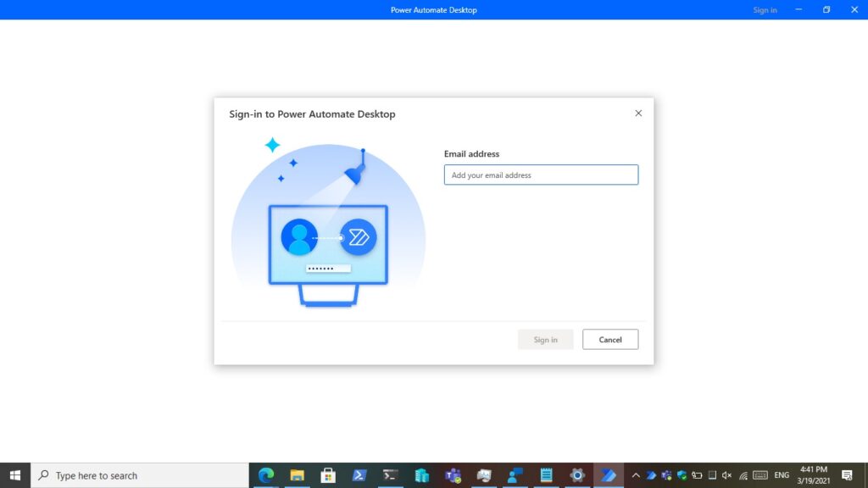The height and width of the screenshot is (488, 868).
Task: Open Microsoft Edge from the taskbar
Action: pyautogui.click(x=266, y=475)
